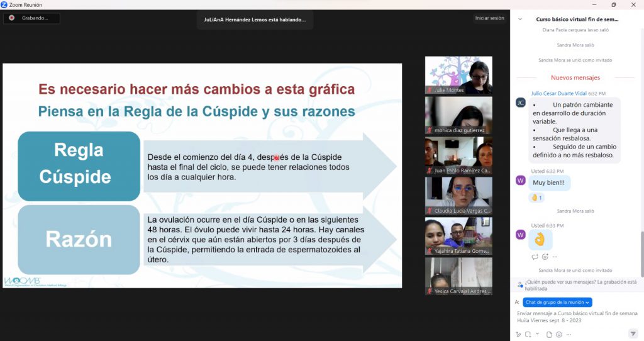
Task: Reply in thread to the emoji message
Action: [535, 257]
